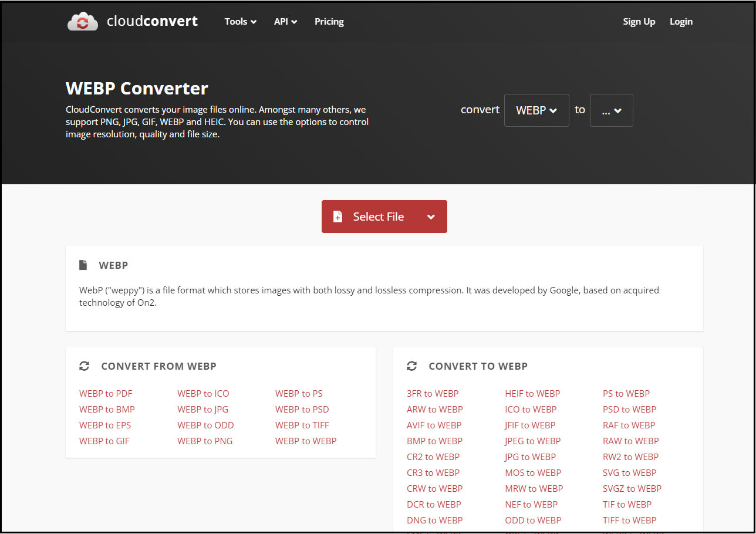Viewport: 756px width, 534px height.
Task: Open AVIF to WEBP link
Action: pyautogui.click(x=434, y=425)
